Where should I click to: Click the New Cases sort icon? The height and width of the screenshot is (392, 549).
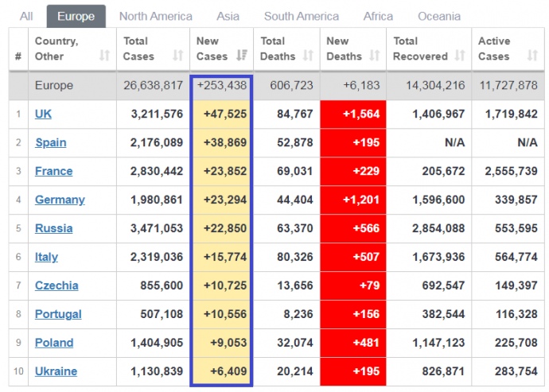tap(243, 56)
